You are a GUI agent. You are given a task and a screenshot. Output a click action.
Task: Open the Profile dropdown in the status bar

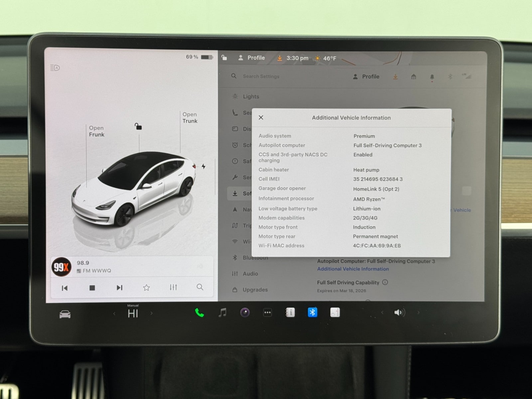[252, 58]
